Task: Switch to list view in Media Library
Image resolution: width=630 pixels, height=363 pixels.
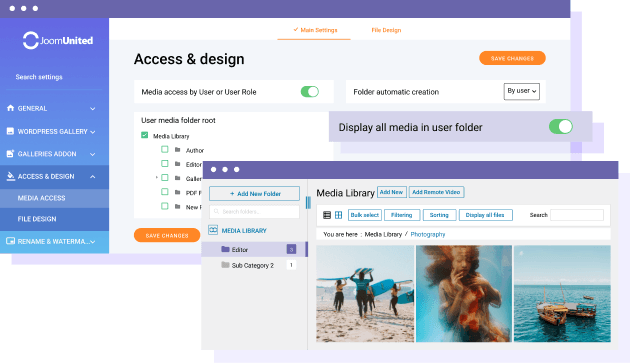Action: (x=327, y=215)
